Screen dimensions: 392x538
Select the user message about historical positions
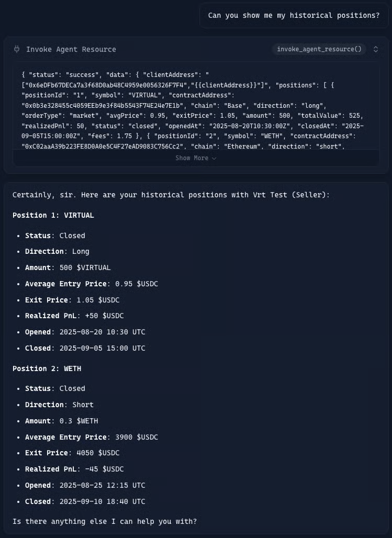pos(294,15)
